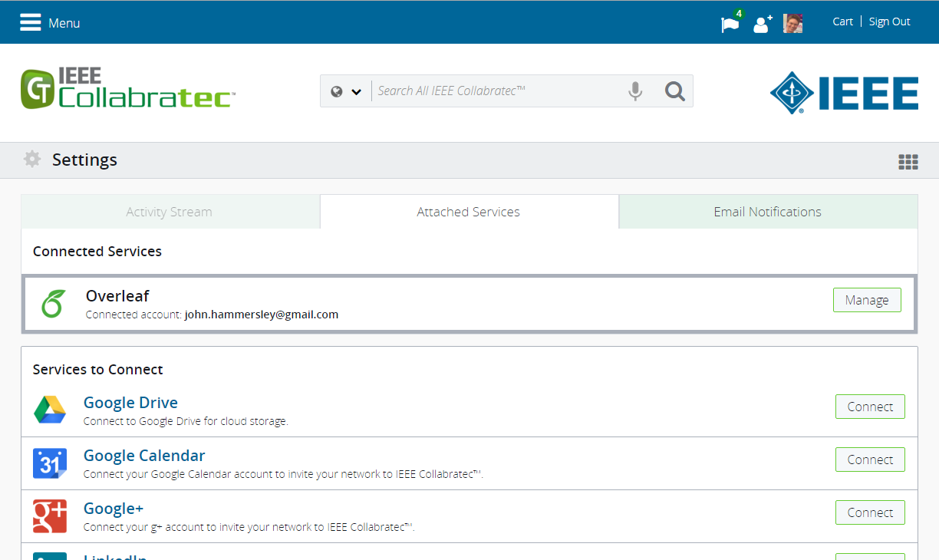This screenshot has height=560, width=939.
Task: Open the Google+ service link
Action: click(x=114, y=509)
